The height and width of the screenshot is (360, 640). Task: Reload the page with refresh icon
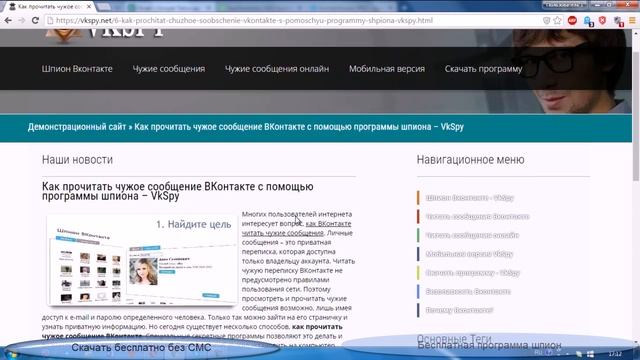coord(35,20)
